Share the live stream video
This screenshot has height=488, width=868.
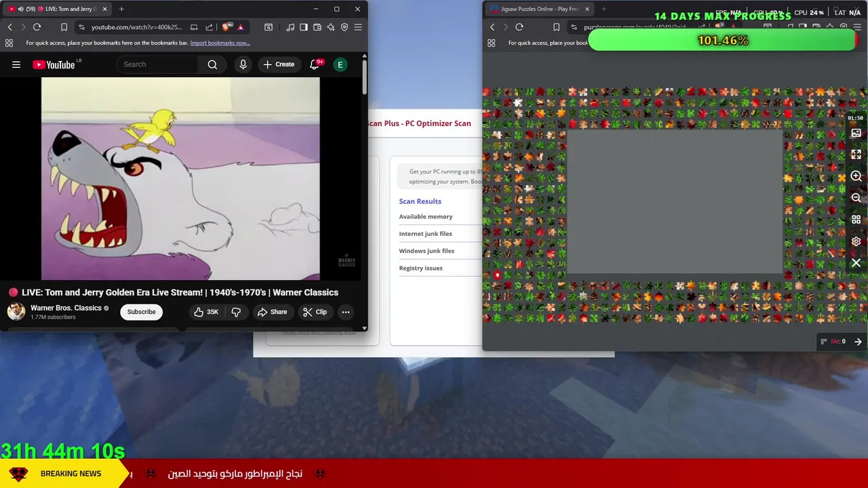272,312
